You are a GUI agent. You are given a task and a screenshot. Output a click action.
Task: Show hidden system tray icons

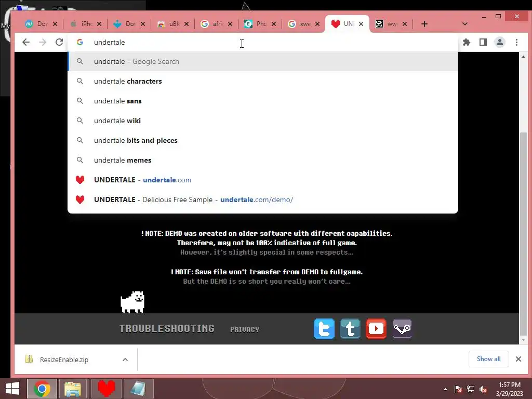[445, 389]
